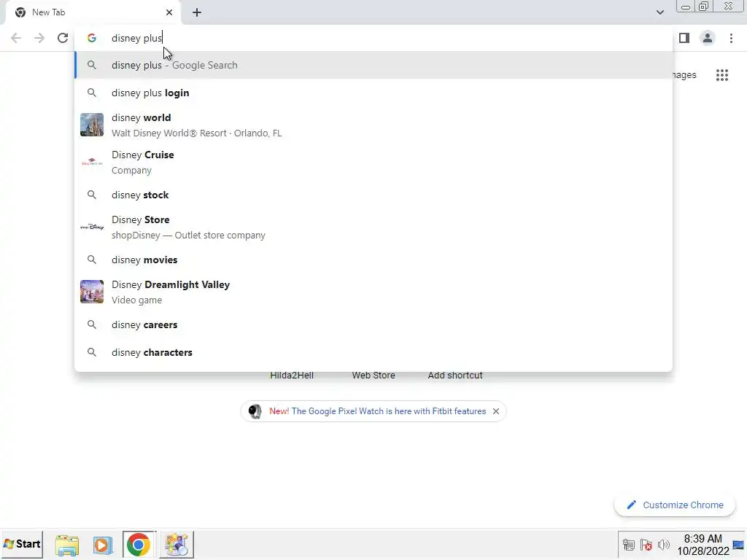Click the taskbar clock 8:39 AM
Image resolution: width=747 pixels, height=560 pixels.
coord(703,545)
